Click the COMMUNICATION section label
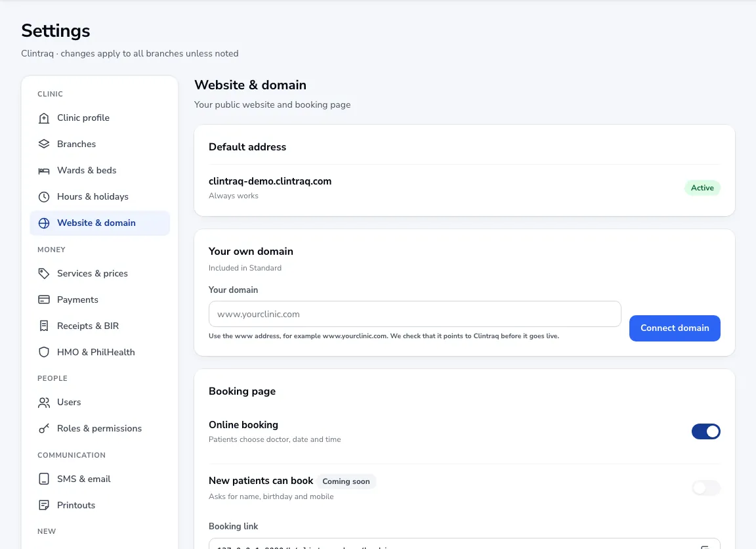Viewport: 756px width, 549px height. tap(72, 455)
